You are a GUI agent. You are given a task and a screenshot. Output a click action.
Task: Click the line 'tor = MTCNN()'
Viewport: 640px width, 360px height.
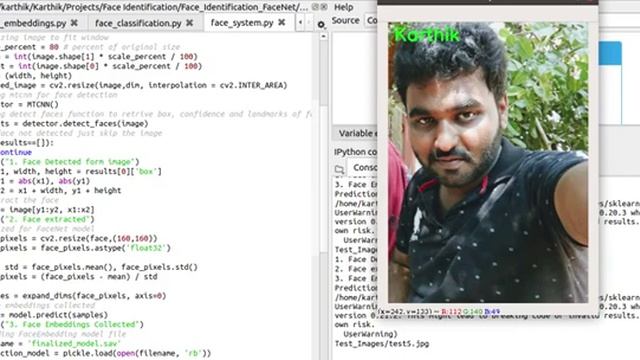29,104
